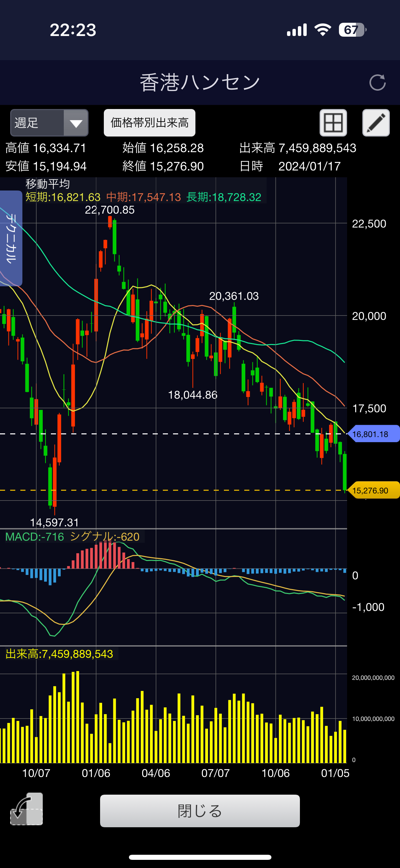
Task: Tap the 始値 16,258.28 value
Action: pos(163,148)
